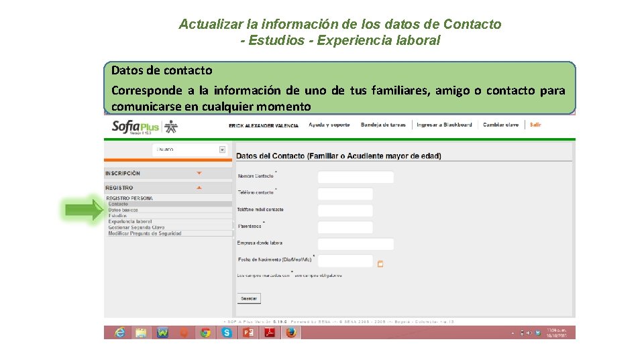Switch to Firefox taskbar icon
Image resolution: width=644 pixels, height=362 pixels.
(291, 333)
